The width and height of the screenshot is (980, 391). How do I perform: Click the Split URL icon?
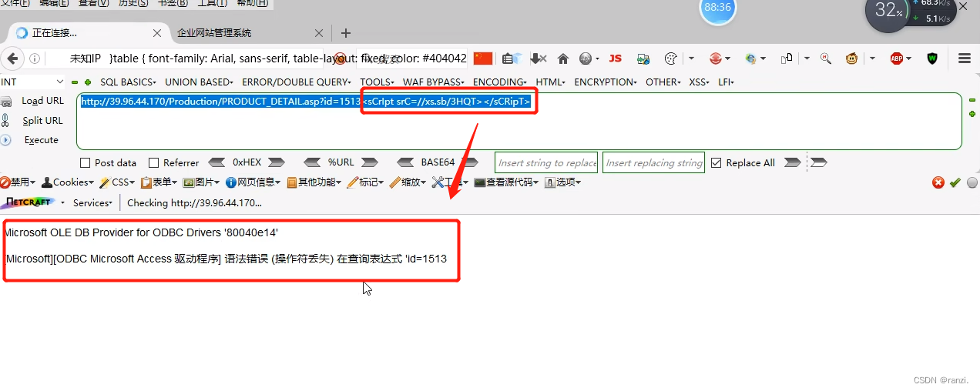click(x=5, y=120)
